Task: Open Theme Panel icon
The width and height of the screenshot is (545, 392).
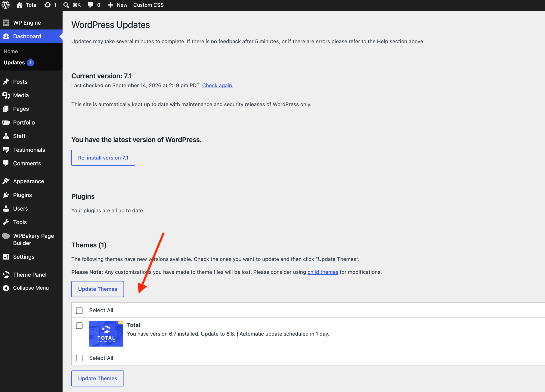Action: pyautogui.click(x=6, y=274)
